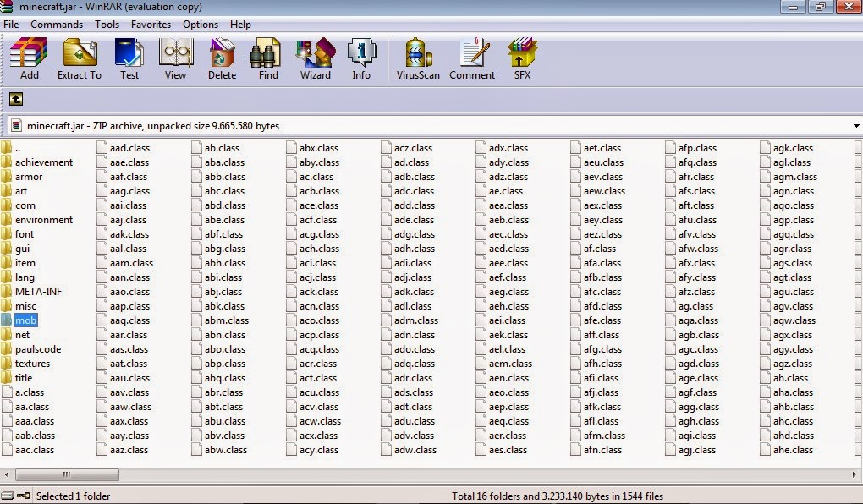Start VirusScan on the archive
This screenshot has height=504, width=863.
tap(418, 59)
